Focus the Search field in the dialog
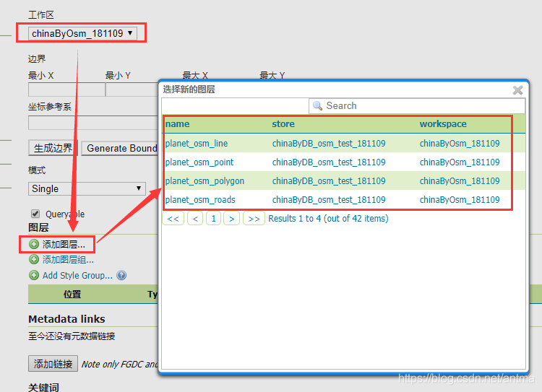 click(412, 106)
